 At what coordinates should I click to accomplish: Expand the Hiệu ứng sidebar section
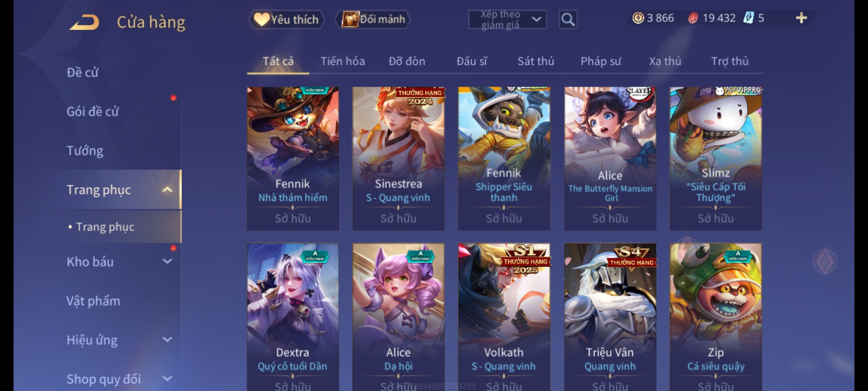[x=167, y=340]
